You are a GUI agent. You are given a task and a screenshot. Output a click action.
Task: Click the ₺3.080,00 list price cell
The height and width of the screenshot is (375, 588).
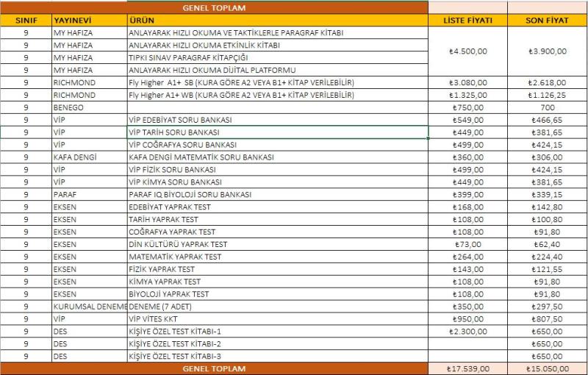point(467,82)
